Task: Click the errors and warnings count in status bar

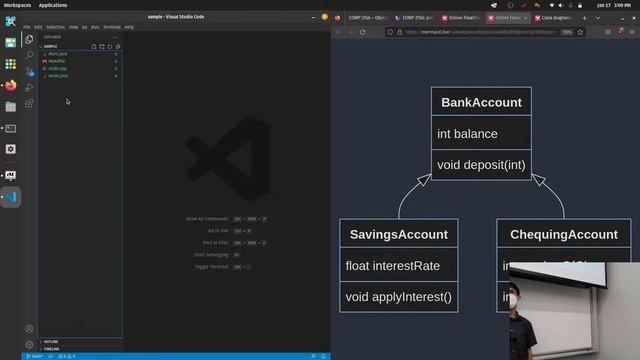Action: tap(67, 356)
